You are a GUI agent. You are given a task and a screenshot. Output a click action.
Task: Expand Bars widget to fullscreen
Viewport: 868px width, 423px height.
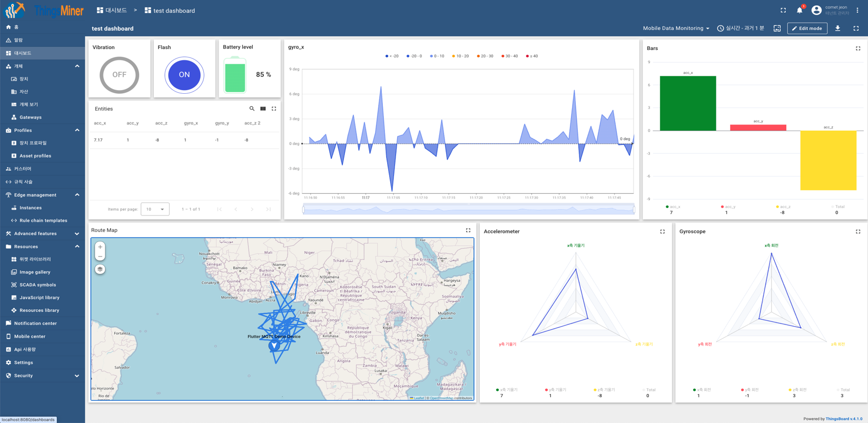coord(858,48)
